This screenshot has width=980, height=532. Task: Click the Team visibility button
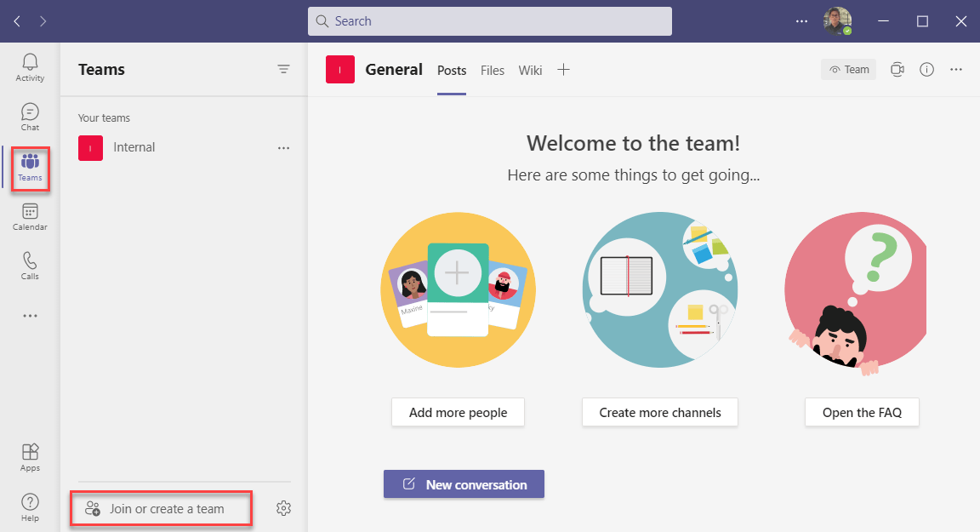pos(849,70)
